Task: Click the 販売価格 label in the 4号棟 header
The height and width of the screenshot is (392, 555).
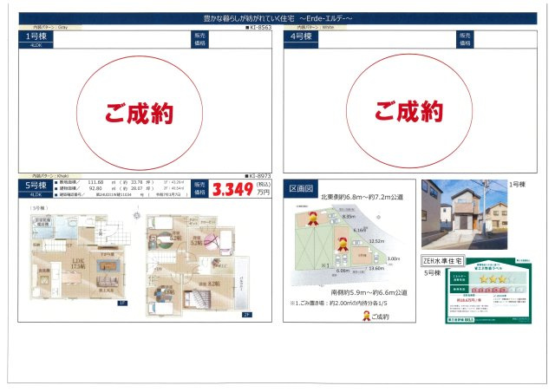Action: tap(465, 39)
